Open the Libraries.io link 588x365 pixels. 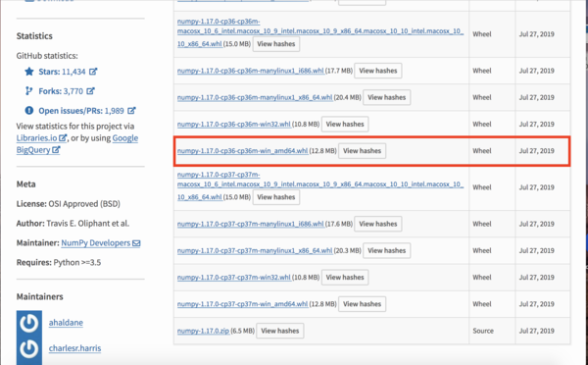pyautogui.click(x=37, y=137)
